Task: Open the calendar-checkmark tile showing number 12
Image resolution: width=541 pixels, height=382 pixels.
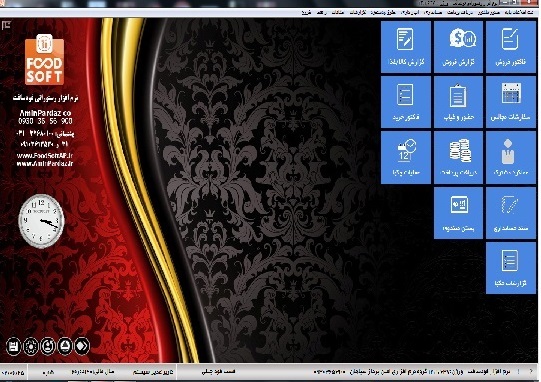Action: 406,157
